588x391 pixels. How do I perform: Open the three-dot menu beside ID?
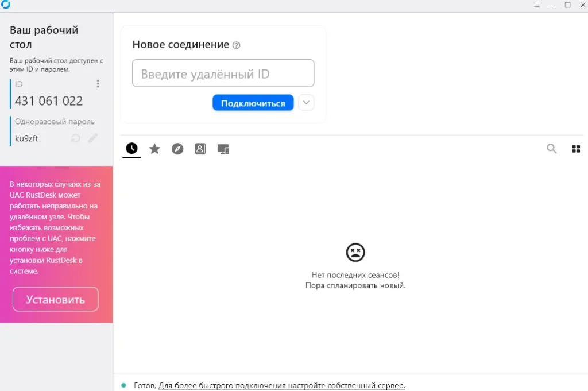pos(98,84)
